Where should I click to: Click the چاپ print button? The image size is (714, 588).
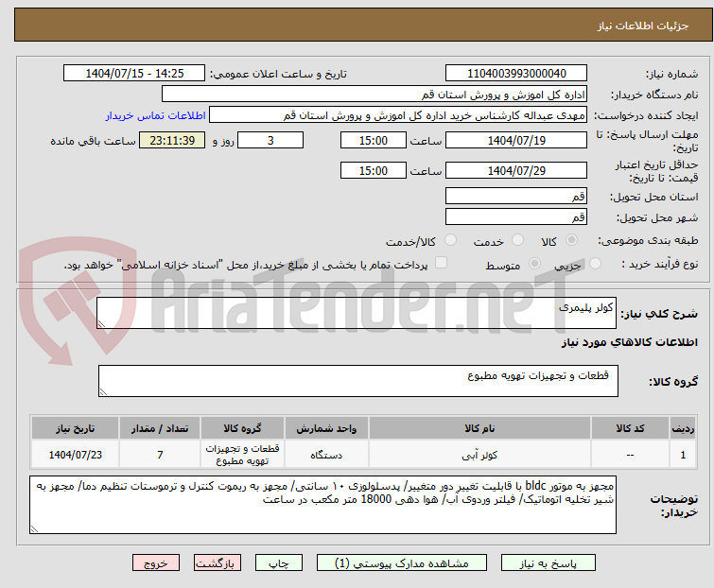coord(278,563)
